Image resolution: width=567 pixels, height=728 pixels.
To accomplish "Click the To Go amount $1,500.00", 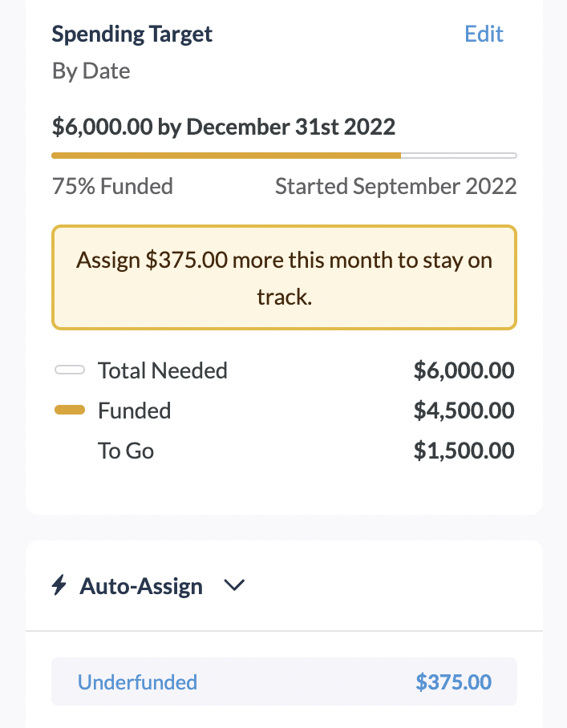I will click(x=464, y=451).
